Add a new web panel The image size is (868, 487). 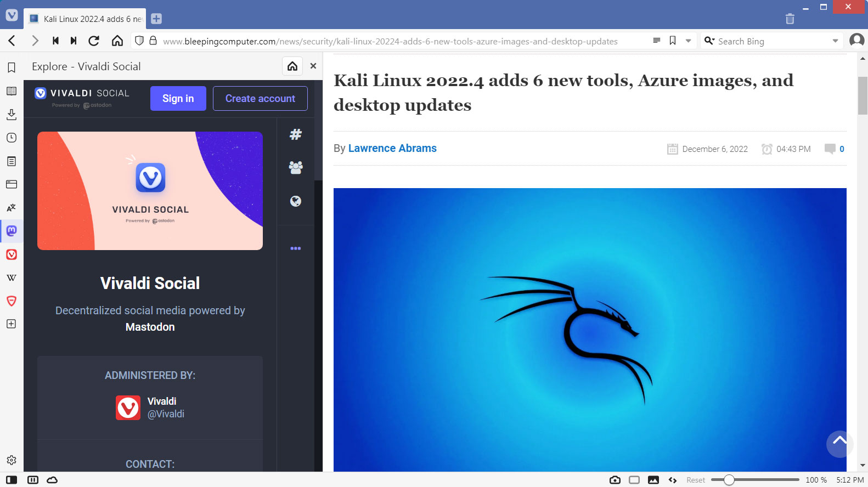click(x=12, y=324)
